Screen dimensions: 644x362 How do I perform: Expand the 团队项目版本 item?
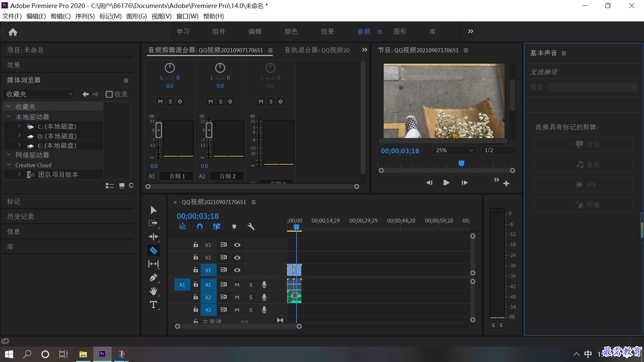pos(19,174)
